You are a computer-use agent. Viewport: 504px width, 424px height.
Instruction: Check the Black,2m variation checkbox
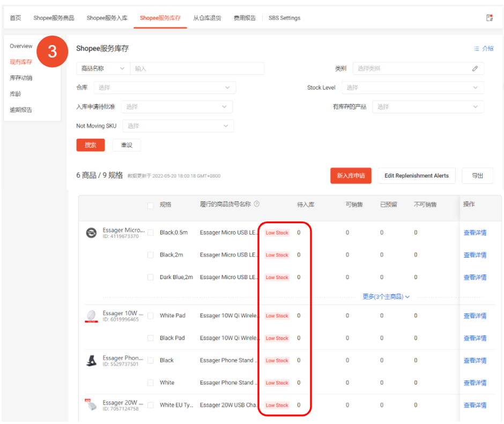click(x=151, y=255)
